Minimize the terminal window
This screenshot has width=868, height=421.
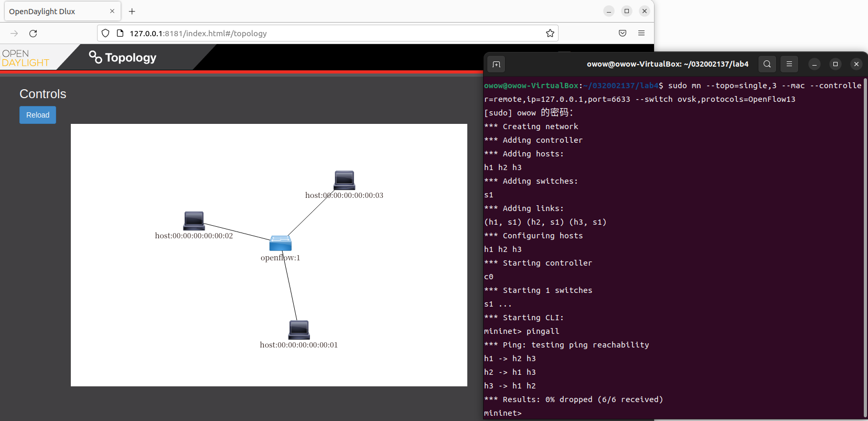tap(815, 64)
